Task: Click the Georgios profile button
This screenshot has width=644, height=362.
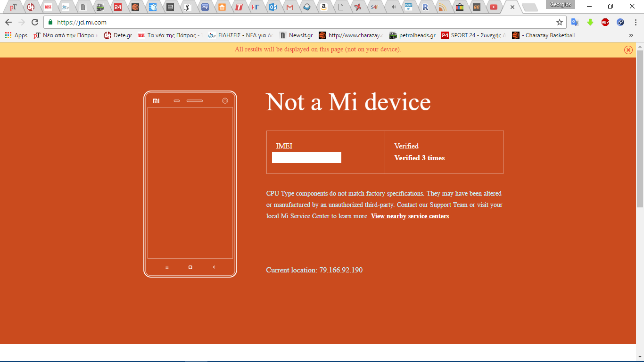Action: pos(560,4)
